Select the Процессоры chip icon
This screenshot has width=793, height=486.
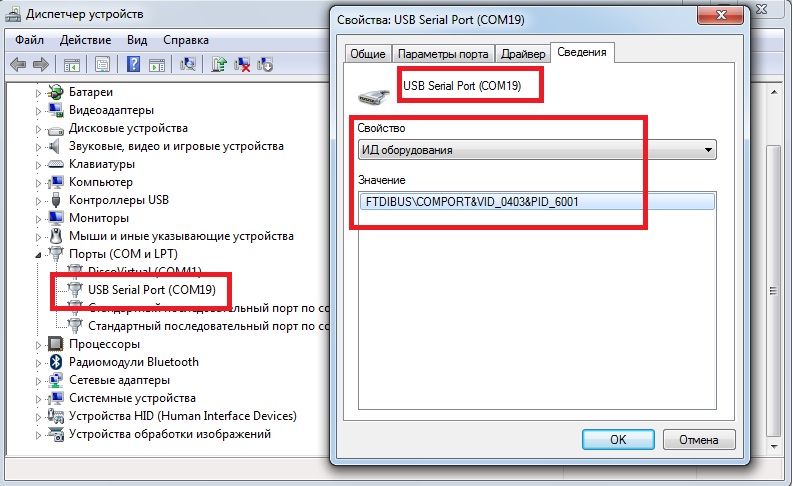[x=55, y=344]
